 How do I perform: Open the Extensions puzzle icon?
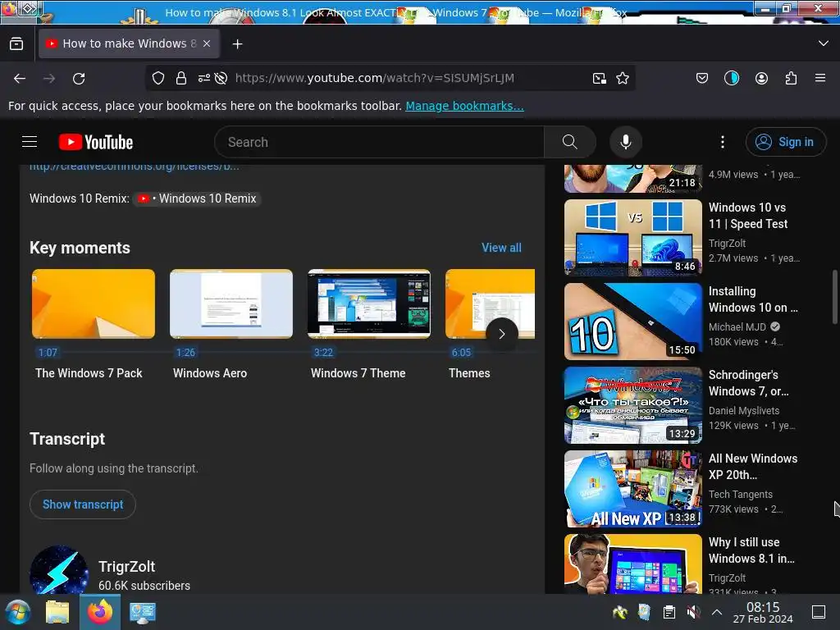(x=791, y=78)
